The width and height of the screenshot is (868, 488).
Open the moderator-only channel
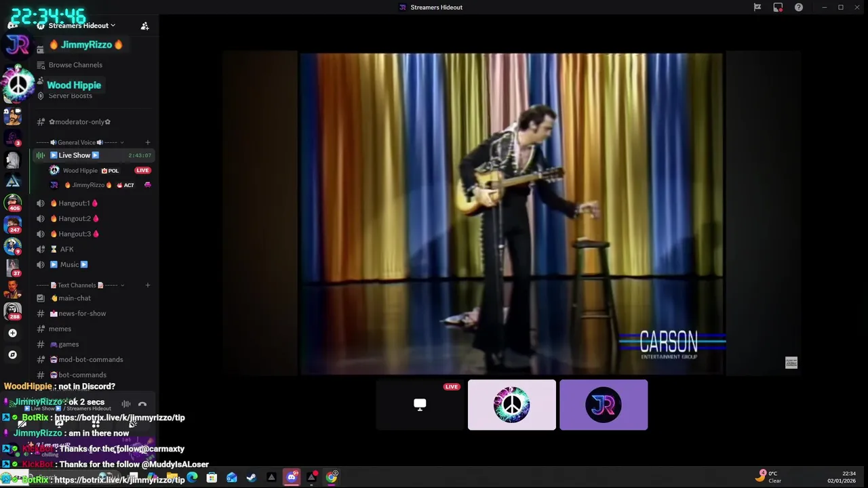pyautogui.click(x=79, y=122)
